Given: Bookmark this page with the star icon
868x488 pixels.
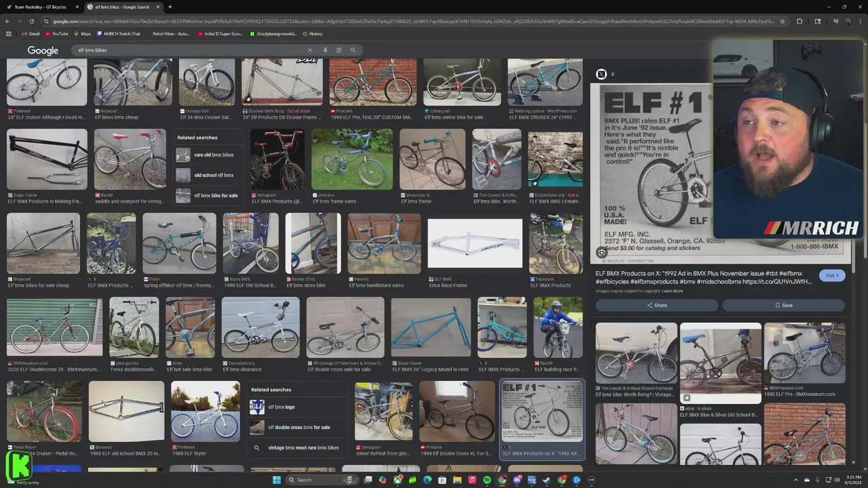Looking at the screenshot, I should [x=782, y=21].
